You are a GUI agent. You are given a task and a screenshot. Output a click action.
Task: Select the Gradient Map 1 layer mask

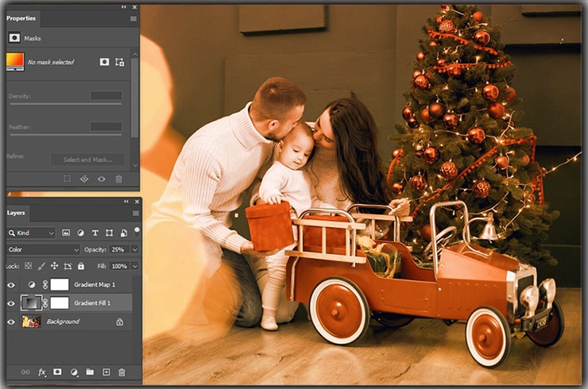[60, 285]
